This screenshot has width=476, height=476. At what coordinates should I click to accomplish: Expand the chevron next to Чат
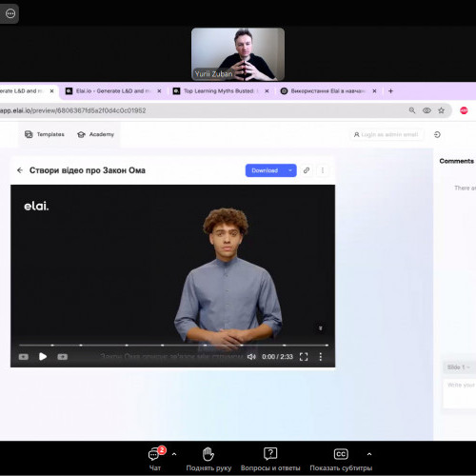[x=174, y=454]
